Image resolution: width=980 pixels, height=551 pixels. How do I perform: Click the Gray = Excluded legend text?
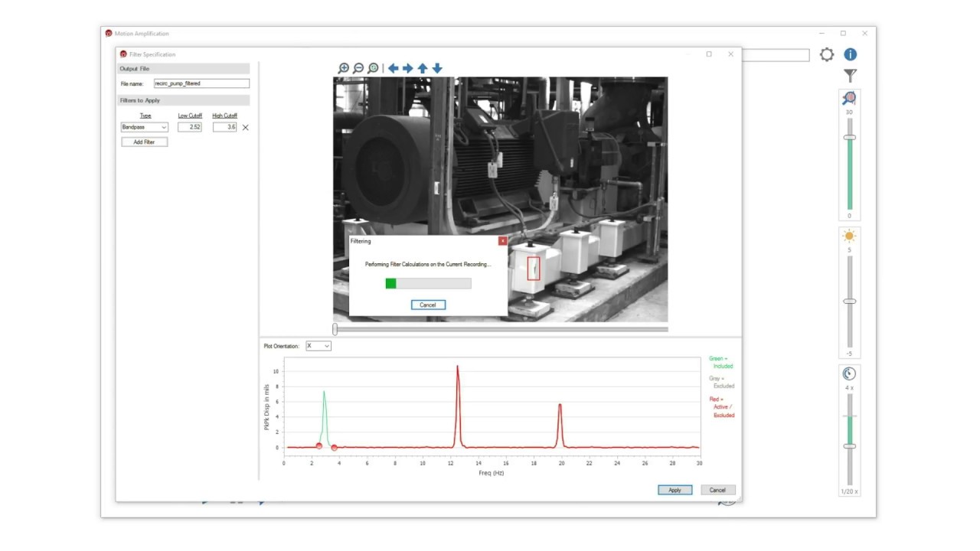[721, 383]
